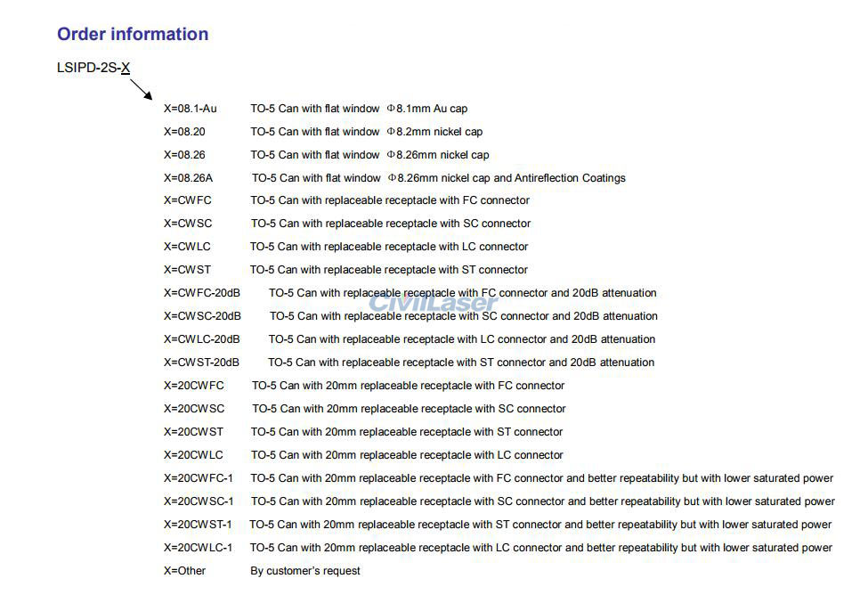
Task: Click the black diagonal arrow below model code
Action: coord(141,89)
